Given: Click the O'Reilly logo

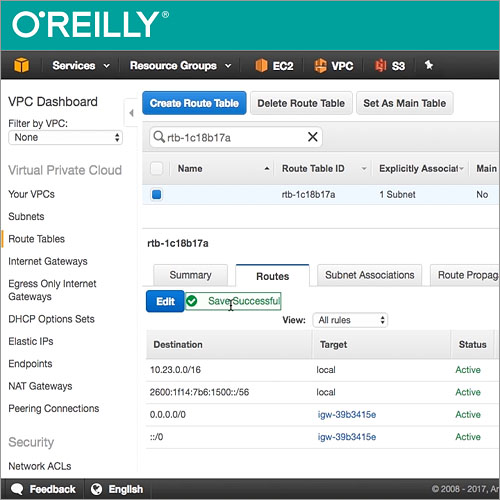Looking at the screenshot, I should tap(90, 24).
